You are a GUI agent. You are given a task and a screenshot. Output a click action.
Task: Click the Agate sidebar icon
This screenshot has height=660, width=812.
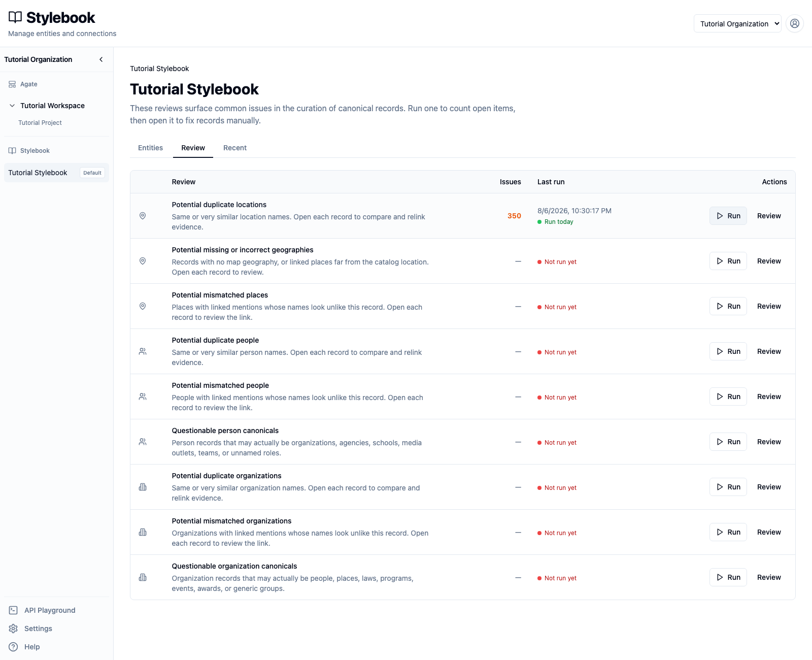click(12, 84)
